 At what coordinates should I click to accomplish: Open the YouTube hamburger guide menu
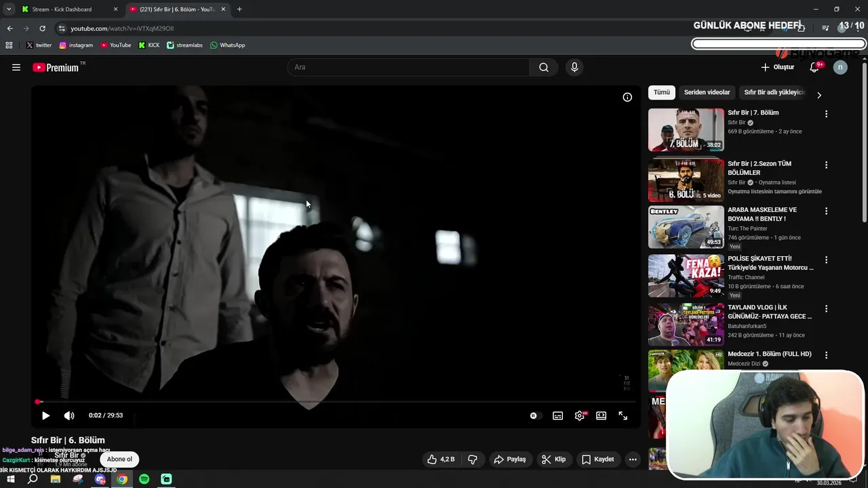16,67
